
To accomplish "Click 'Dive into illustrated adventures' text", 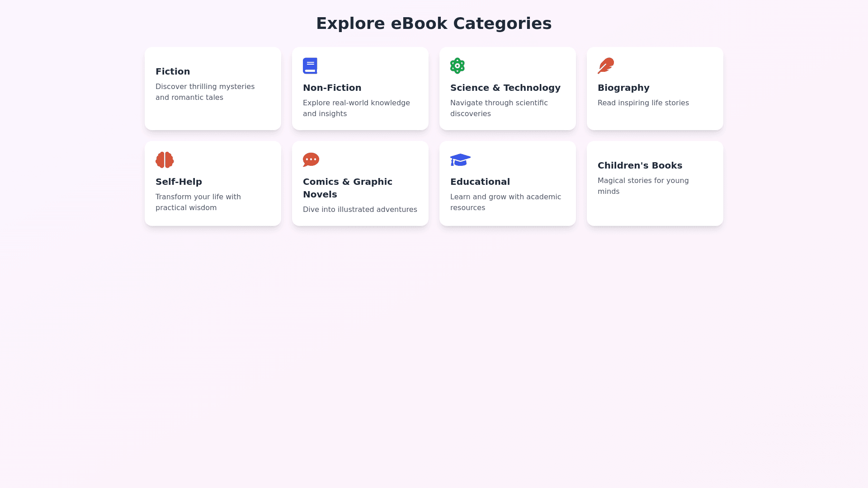I will 360,210.
